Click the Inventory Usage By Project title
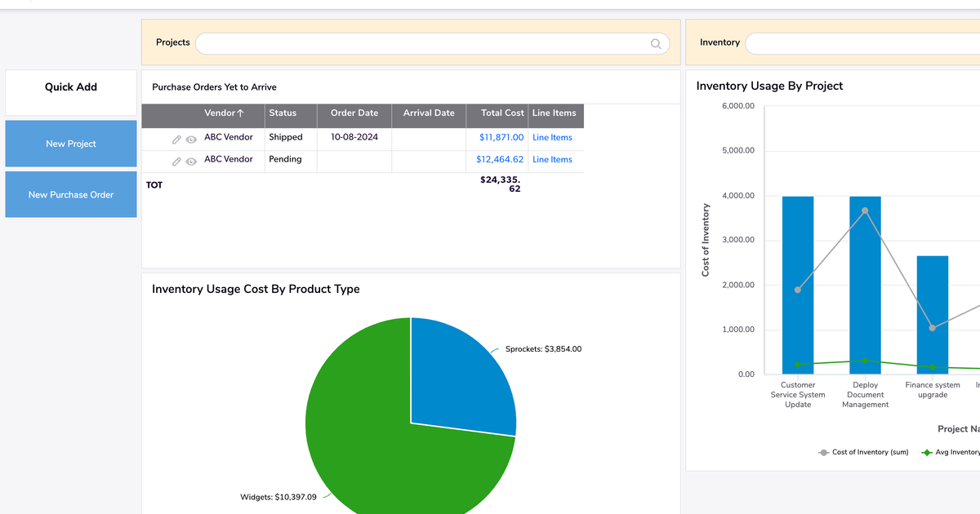The height and width of the screenshot is (514, 980). (x=769, y=86)
